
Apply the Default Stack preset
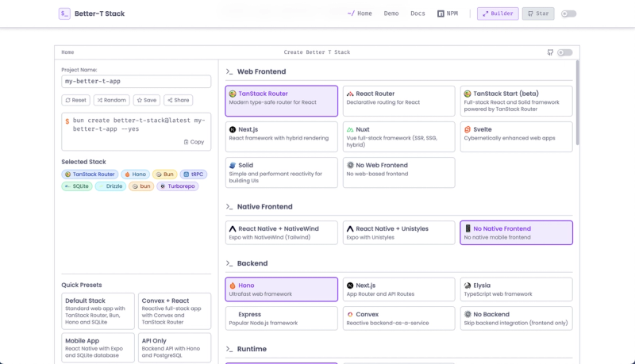point(98,311)
